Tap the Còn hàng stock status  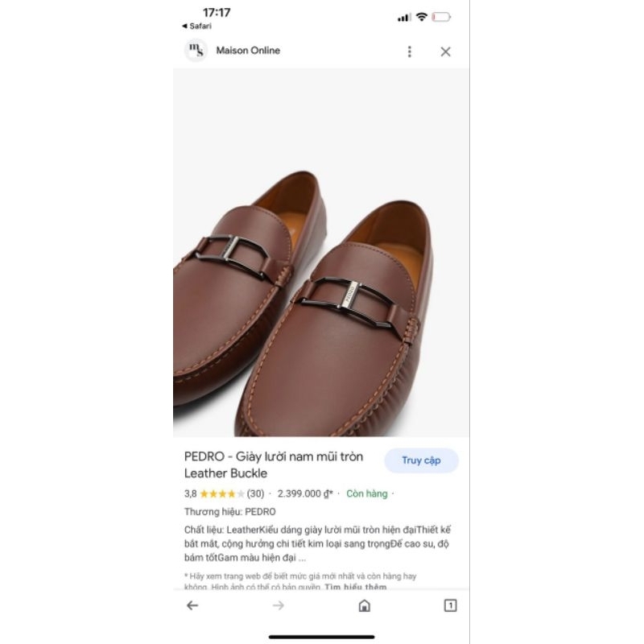[367, 493]
